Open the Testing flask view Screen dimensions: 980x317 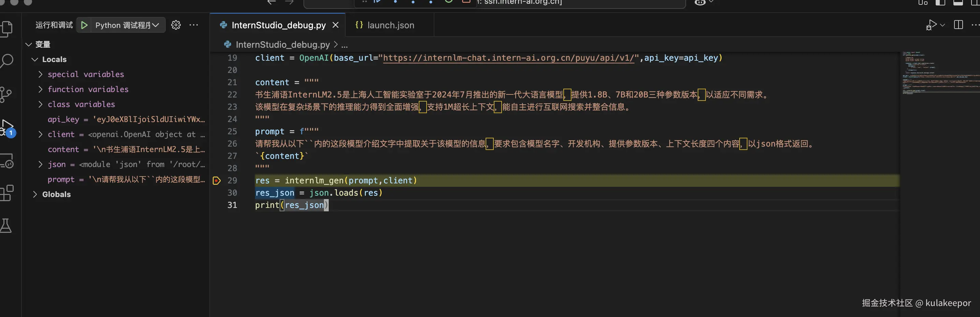coord(7,225)
